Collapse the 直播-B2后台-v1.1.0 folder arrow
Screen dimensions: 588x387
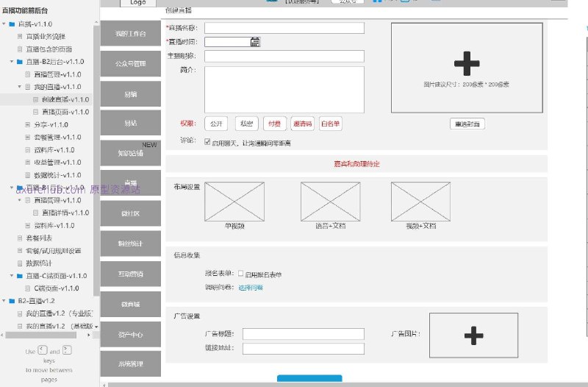pyautogui.click(x=12, y=62)
